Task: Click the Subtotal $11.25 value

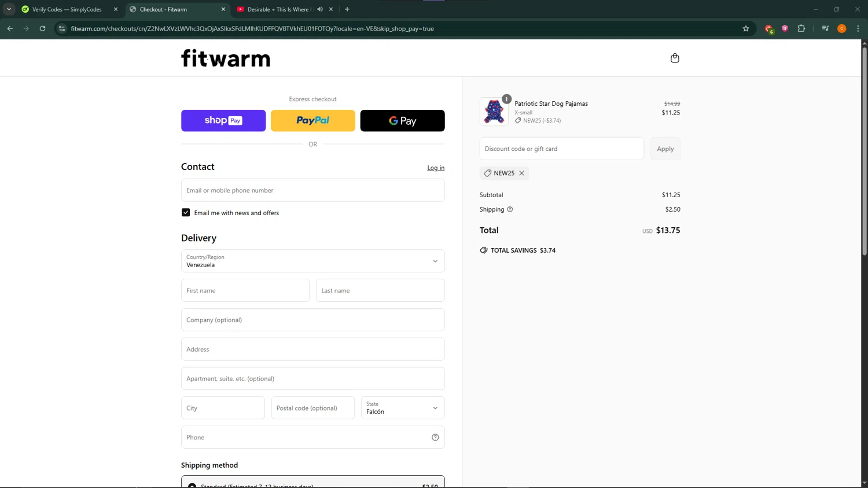Action: pyautogui.click(x=671, y=195)
